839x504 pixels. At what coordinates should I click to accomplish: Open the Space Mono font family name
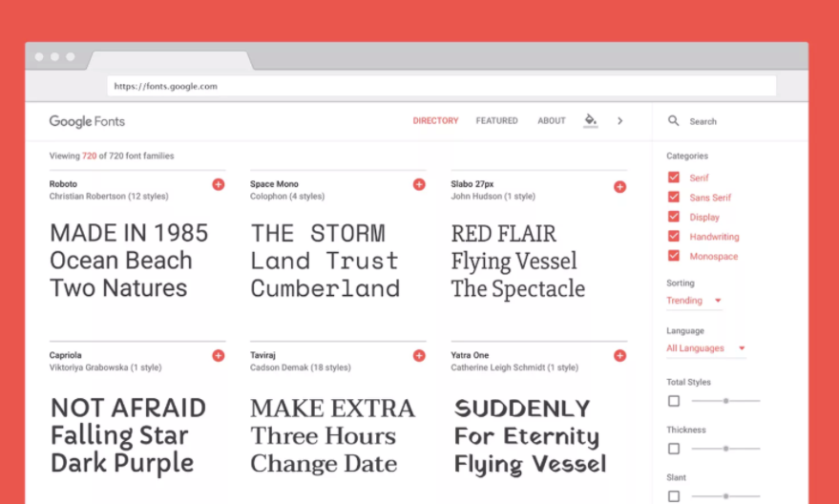click(x=274, y=183)
